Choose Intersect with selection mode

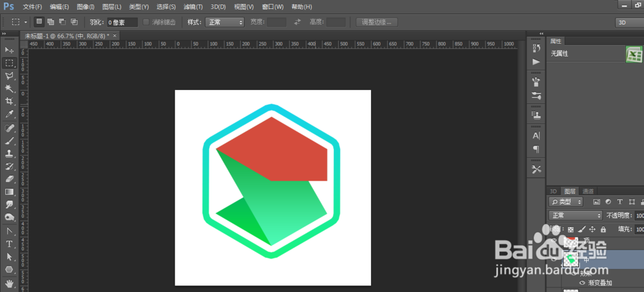(x=74, y=22)
